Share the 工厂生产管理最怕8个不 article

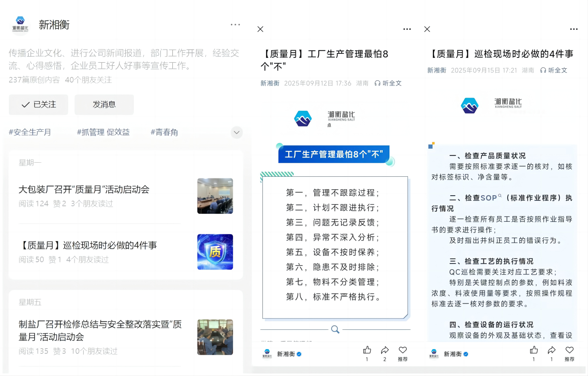click(x=385, y=350)
